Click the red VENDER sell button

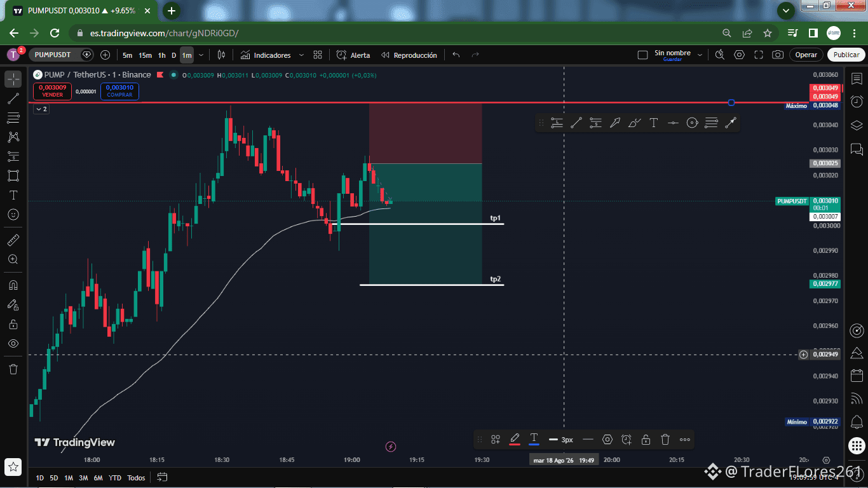click(x=53, y=91)
